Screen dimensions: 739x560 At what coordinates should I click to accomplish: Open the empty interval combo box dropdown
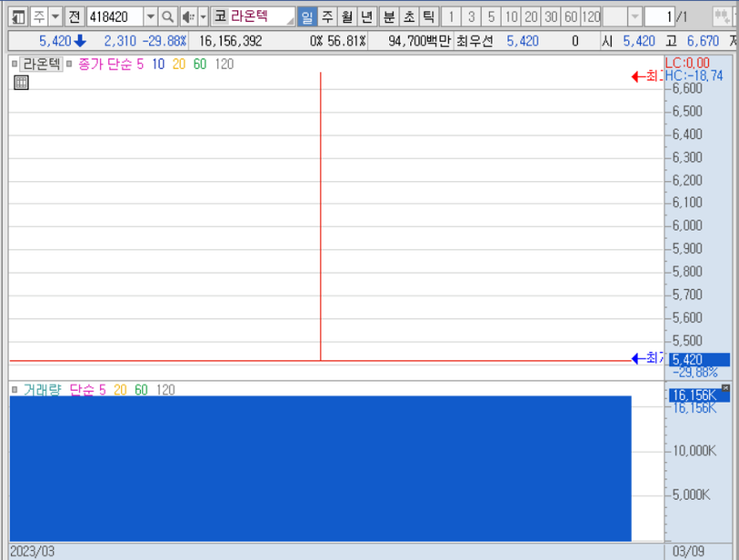pyautogui.click(x=634, y=17)
